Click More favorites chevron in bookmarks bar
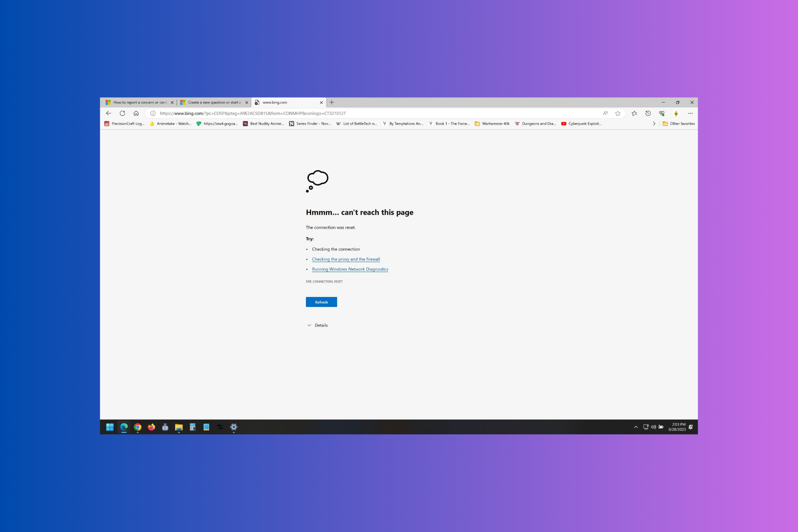The image size is (798, 532). point(654,123)
